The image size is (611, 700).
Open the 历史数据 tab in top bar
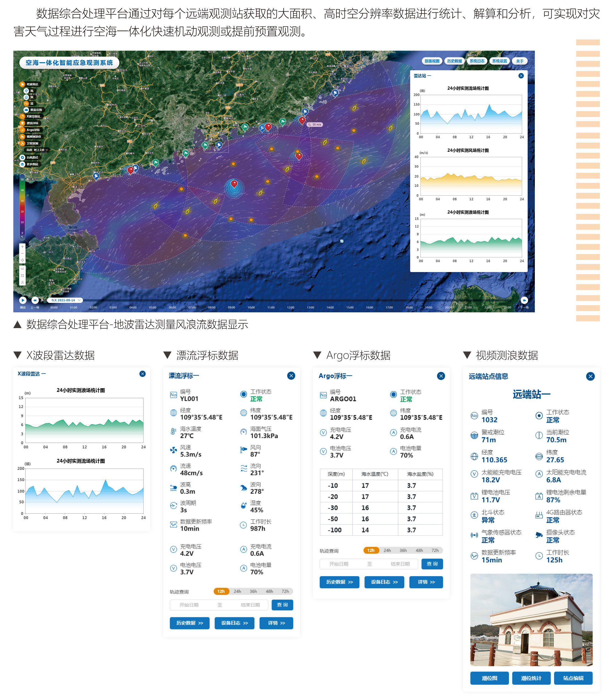tap(455, 61)
